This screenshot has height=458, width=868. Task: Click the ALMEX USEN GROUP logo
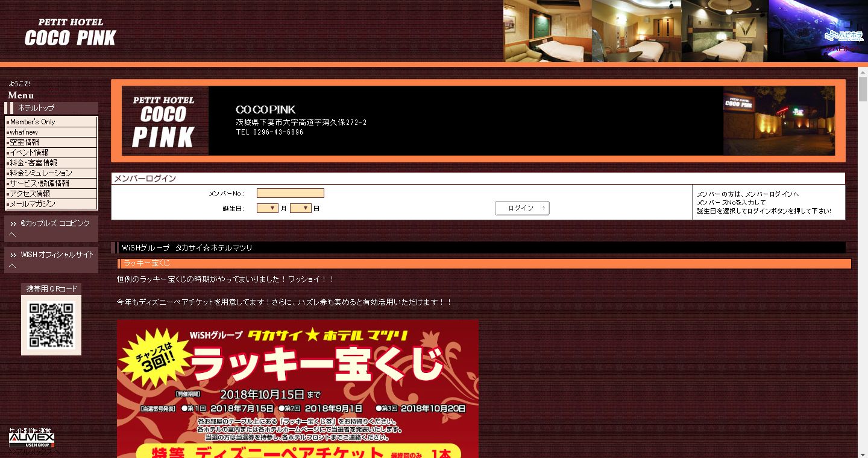click(32, 439)
